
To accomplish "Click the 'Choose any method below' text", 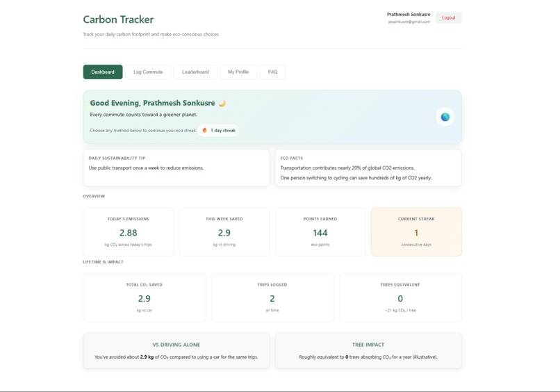I will (x=143, y=131).
